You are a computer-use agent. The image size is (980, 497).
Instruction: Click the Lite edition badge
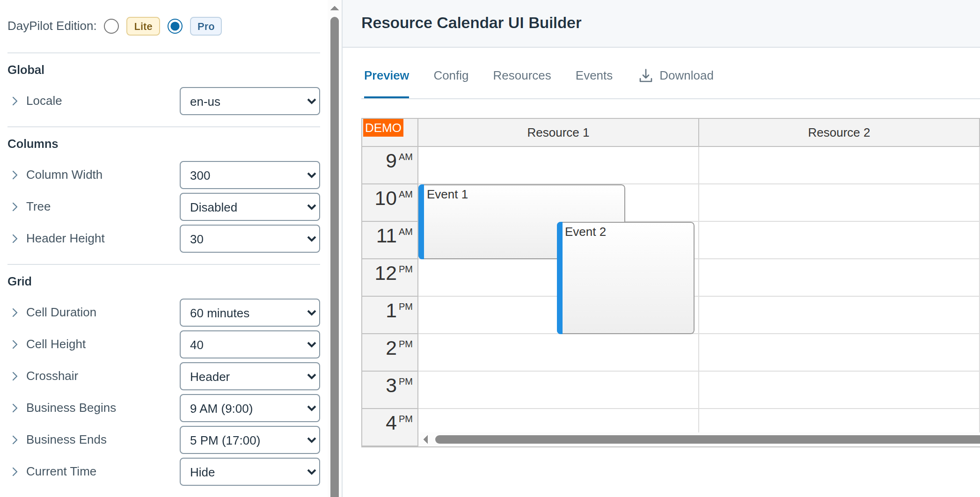coord(143,26)
